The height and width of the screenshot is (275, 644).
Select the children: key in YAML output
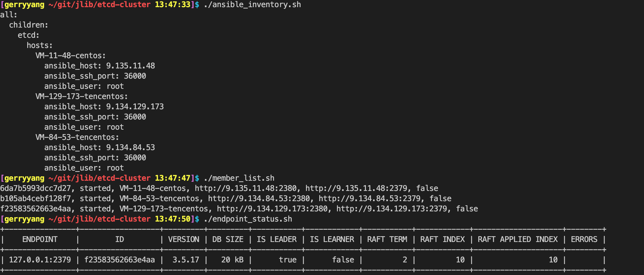tap(29, 25)
